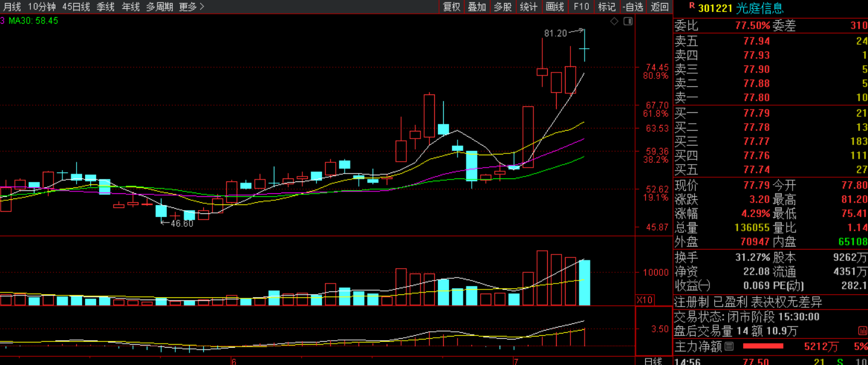Click the bar chart icon beside 盘后交易量
This screenshot has width=868, height=365.
coord(862,331)
